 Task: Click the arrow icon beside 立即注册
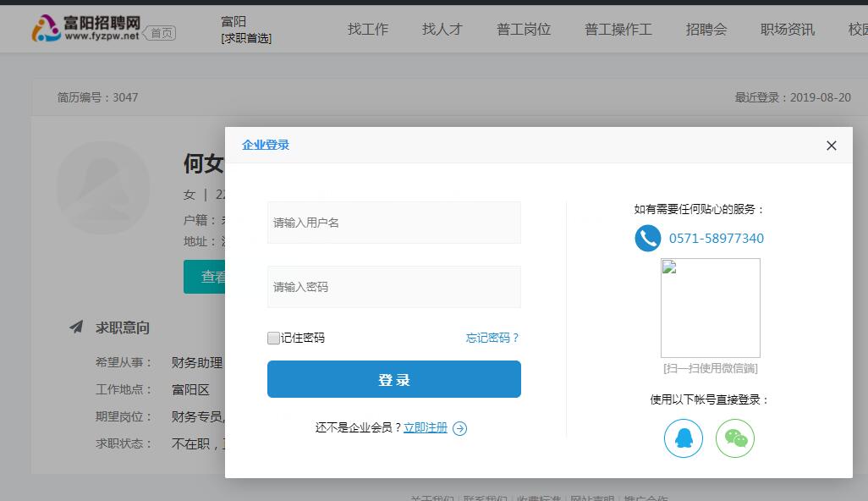coord(459,428)
